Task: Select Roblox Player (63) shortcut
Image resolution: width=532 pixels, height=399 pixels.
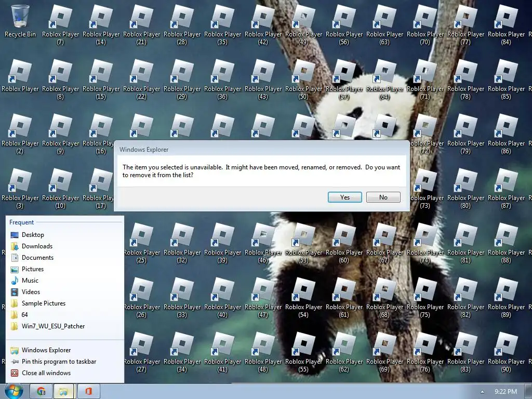Action: coord(385,24)
